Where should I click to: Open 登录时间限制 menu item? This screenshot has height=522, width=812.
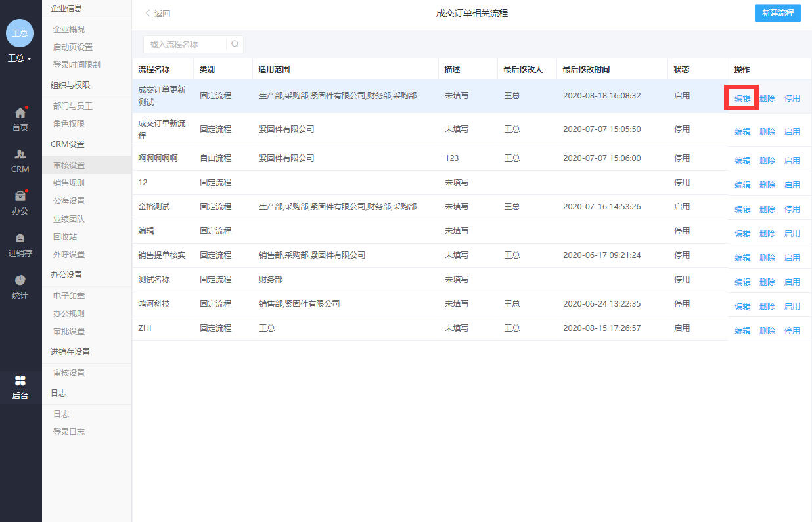pos(77,65)
